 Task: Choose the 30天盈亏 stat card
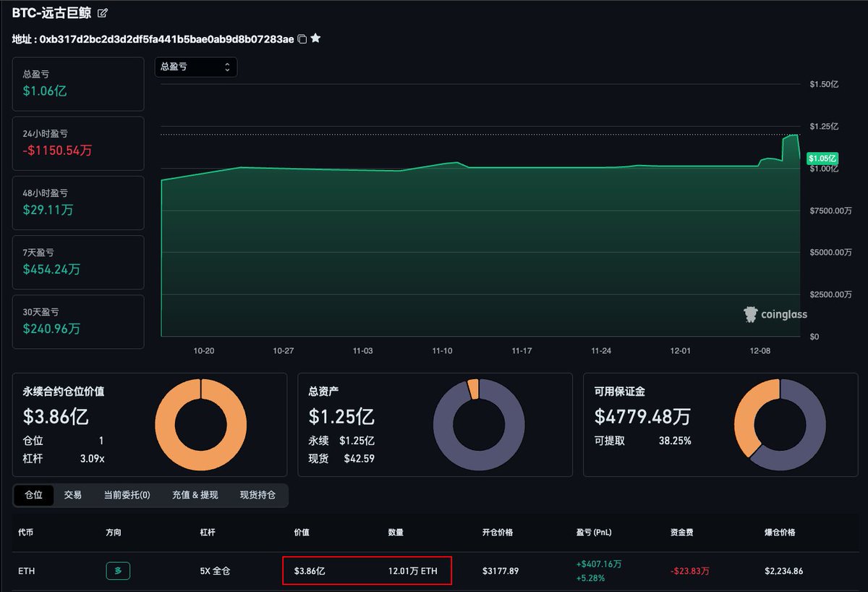(x=78, y=321)
